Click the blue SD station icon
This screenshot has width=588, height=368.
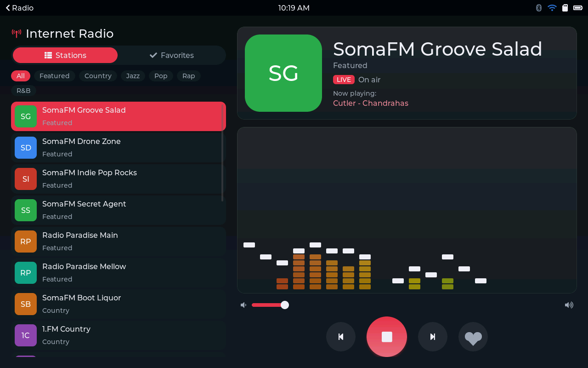[x=26, y=148]
